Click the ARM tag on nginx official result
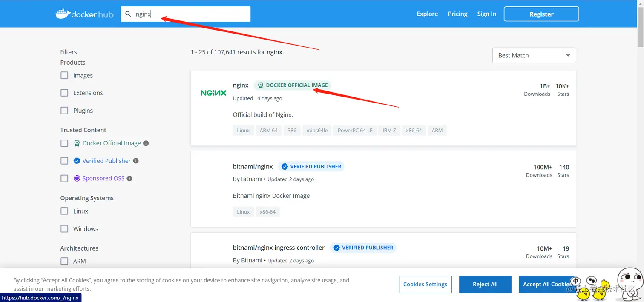This screenshot has height=302, width=644. tap(437, 131)
